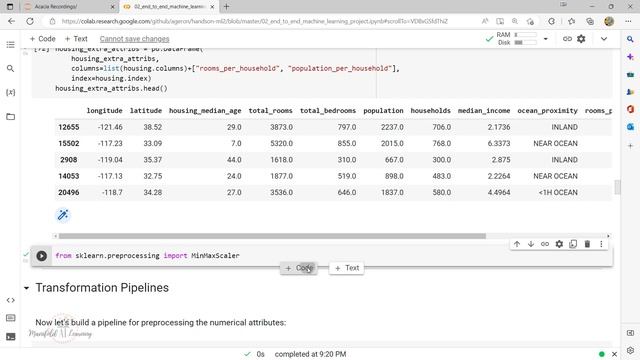Close the Acacia Recordings tab
Image resolution: width=640 pixels, height=360 pixels.
[113, 7]
